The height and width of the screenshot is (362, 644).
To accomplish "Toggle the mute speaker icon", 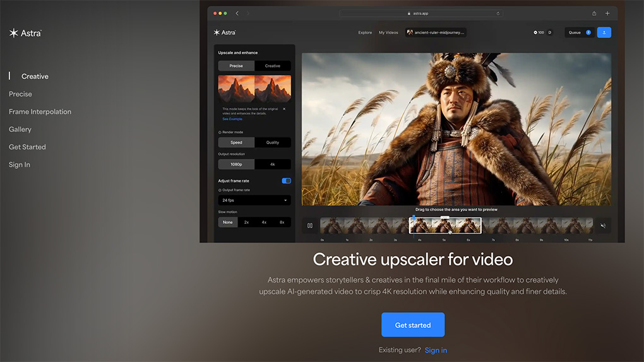I will [603, 225].
